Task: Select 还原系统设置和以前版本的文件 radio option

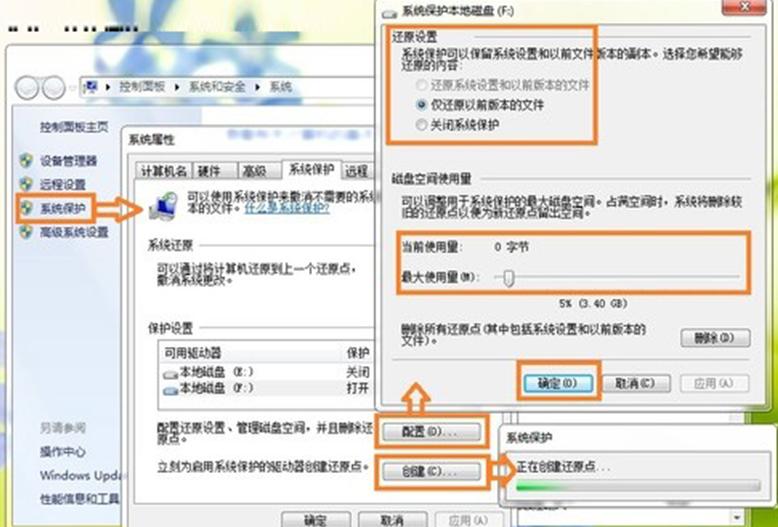Action: pyautogui.click(x=422, y=86)
